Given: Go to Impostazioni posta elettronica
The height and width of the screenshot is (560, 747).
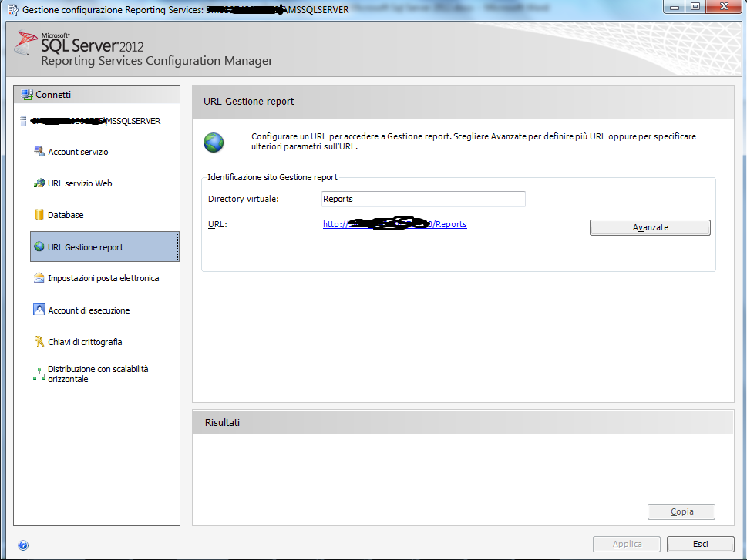Looking at the screenshot, I should 103,278.
